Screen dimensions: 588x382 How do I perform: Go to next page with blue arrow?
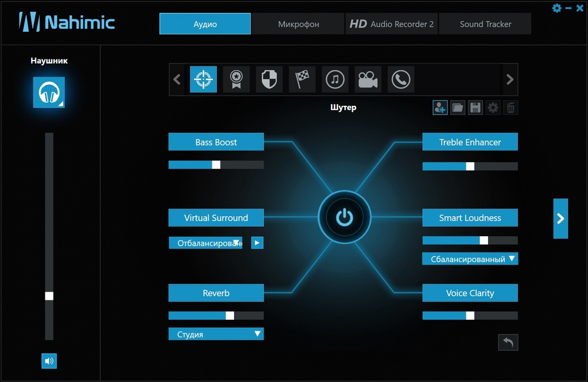[560, 219]
